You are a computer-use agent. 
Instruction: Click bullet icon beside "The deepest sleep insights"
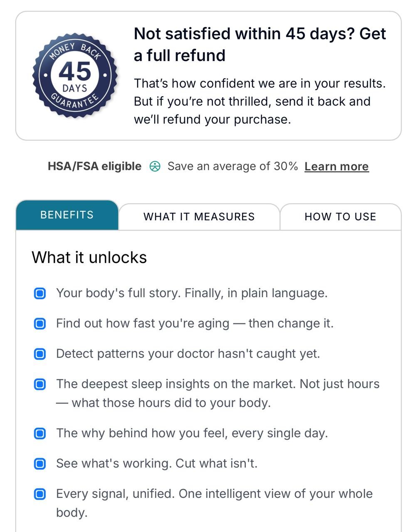(39, 384)
